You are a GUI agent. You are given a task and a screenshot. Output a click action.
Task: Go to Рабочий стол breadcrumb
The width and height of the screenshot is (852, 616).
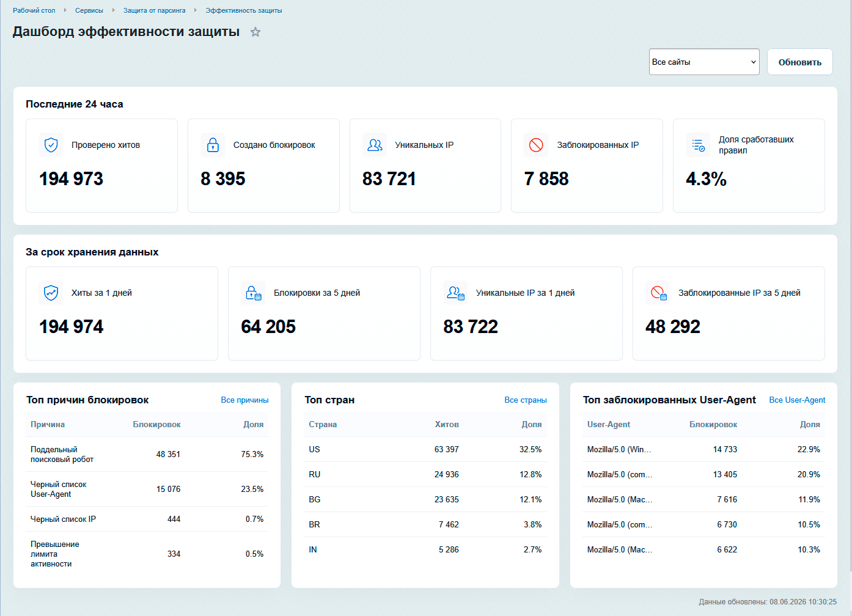tap(34, 10)
